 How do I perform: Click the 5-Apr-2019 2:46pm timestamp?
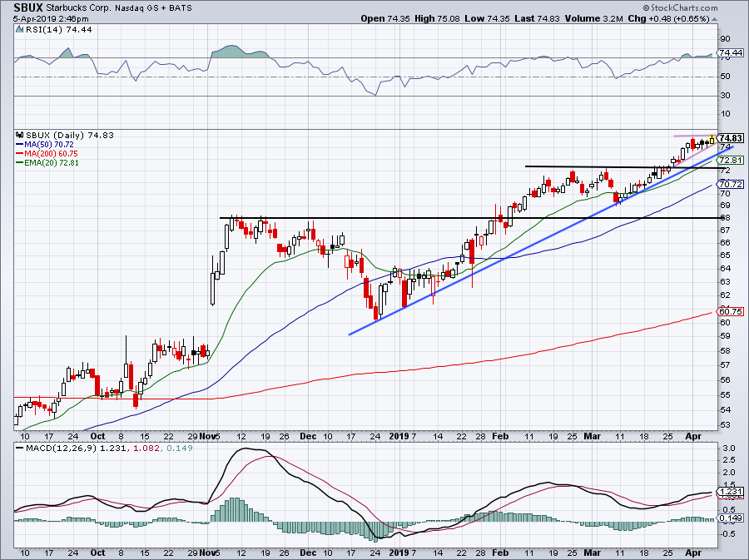(x=51, y=19)
